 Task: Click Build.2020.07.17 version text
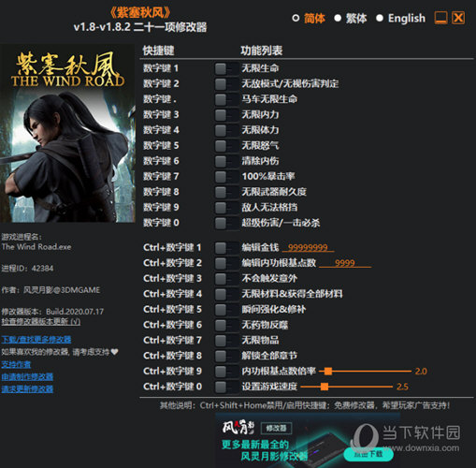75,312
